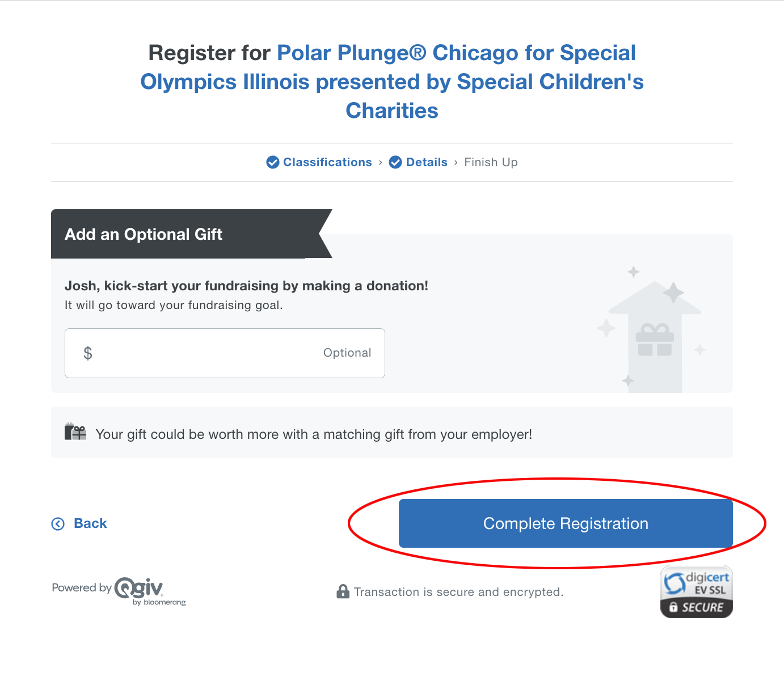
Task: Click the Back link
Action: coord(90,523)
